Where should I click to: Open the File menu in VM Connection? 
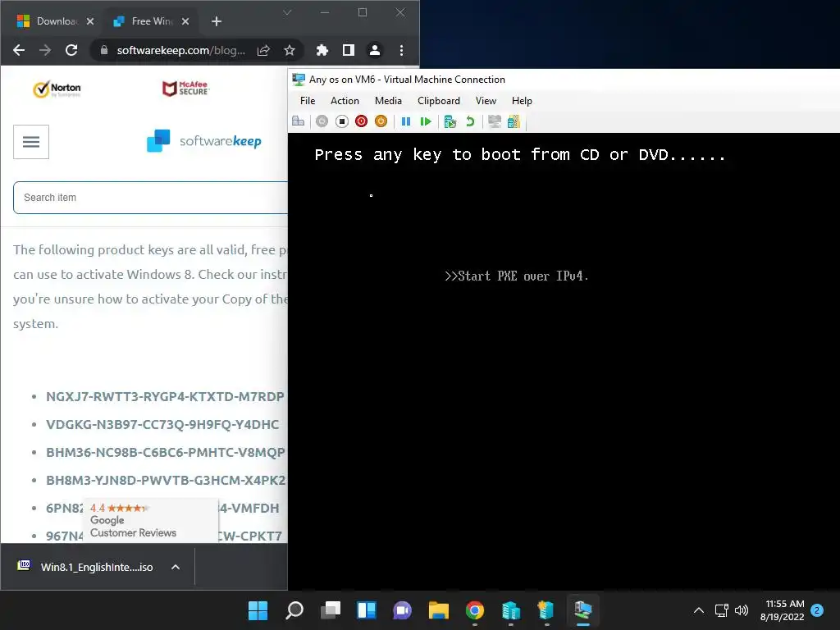(308, 101)
